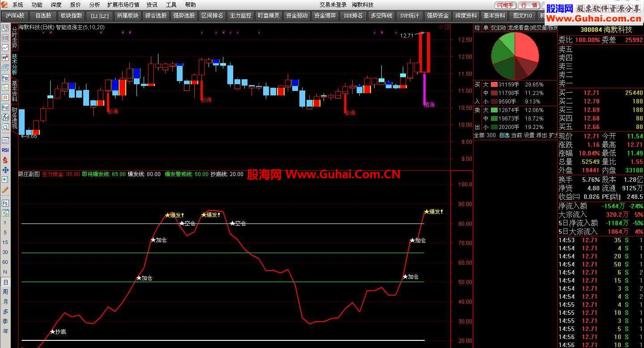The image size is (644, 348).
Task: Select the pencil drawing tool icon
Action: click(x=5, y=189)
